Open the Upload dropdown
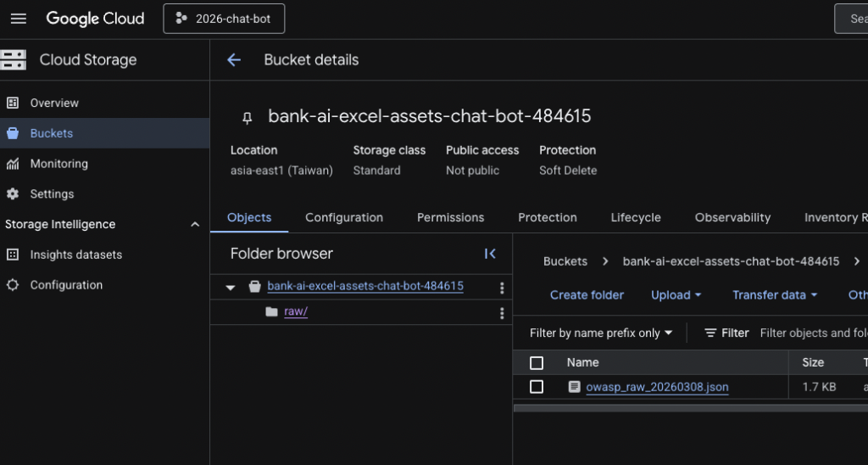Image resolution: width=868 pixels, height=465 pixels. (676, 294)
